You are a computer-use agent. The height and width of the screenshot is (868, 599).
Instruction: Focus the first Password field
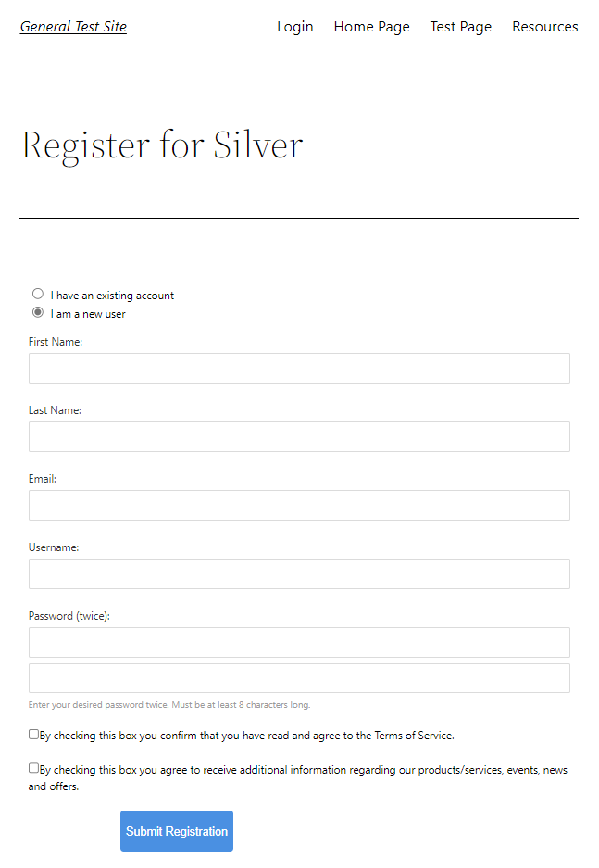point(299,642)
